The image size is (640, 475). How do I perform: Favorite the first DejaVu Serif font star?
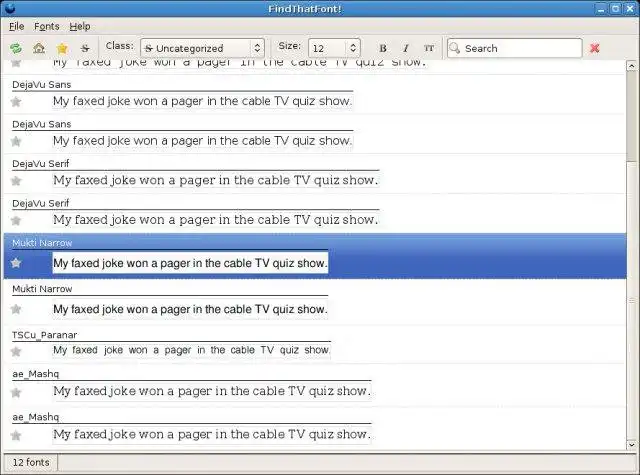click(x=16, y=180)
